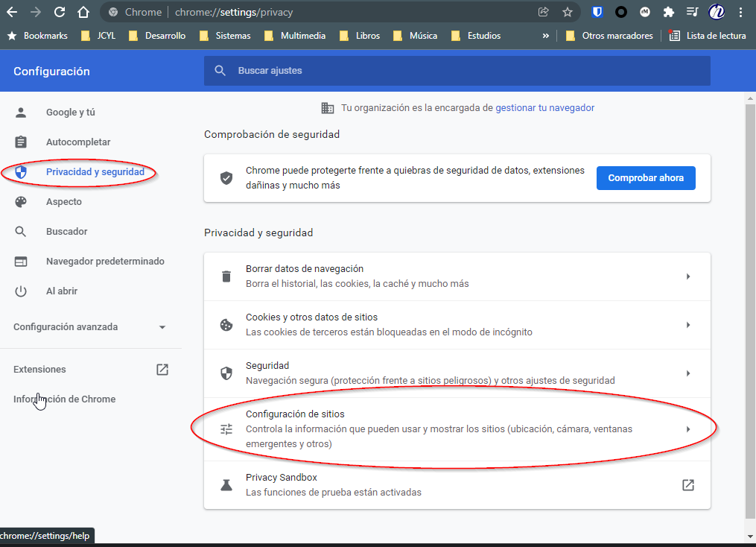Open the Autocompletar section

tap(78, 142)
